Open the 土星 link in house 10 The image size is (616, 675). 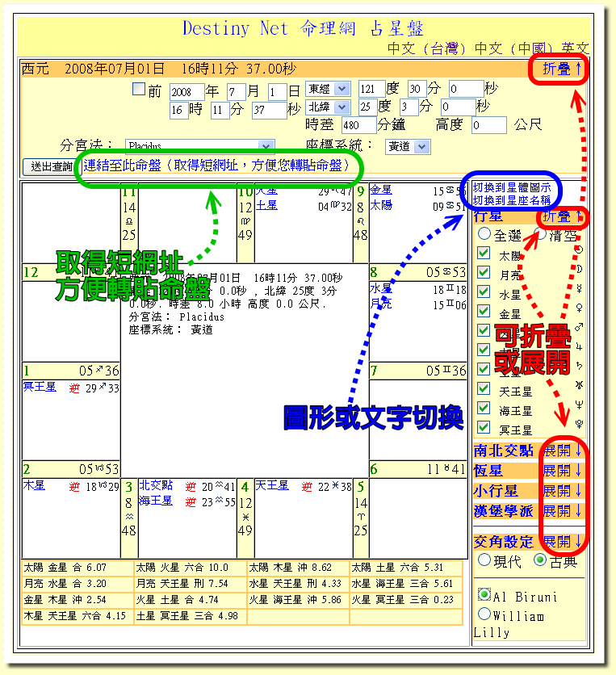click(x=266, y=205)
